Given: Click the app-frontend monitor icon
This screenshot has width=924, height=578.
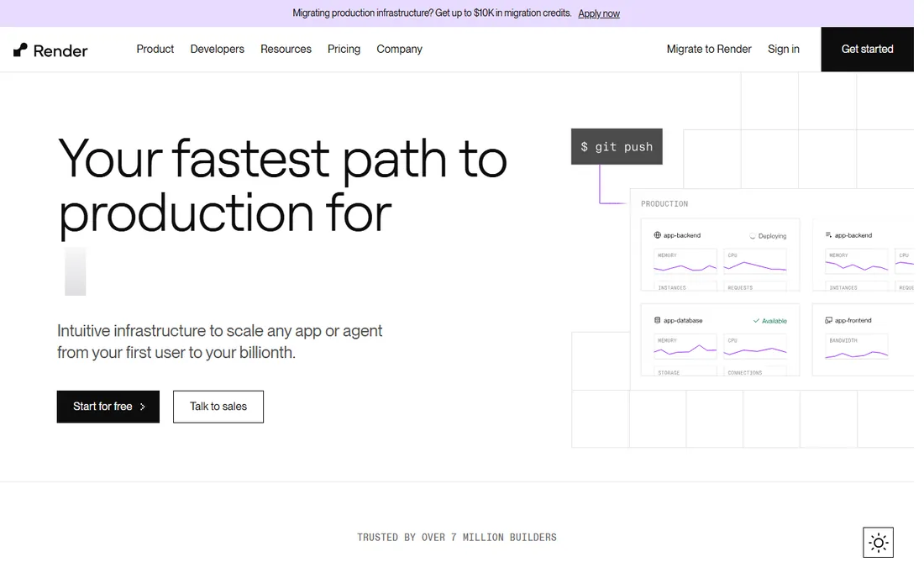Looking at the screenshot, I should click(x=828, y=321).
